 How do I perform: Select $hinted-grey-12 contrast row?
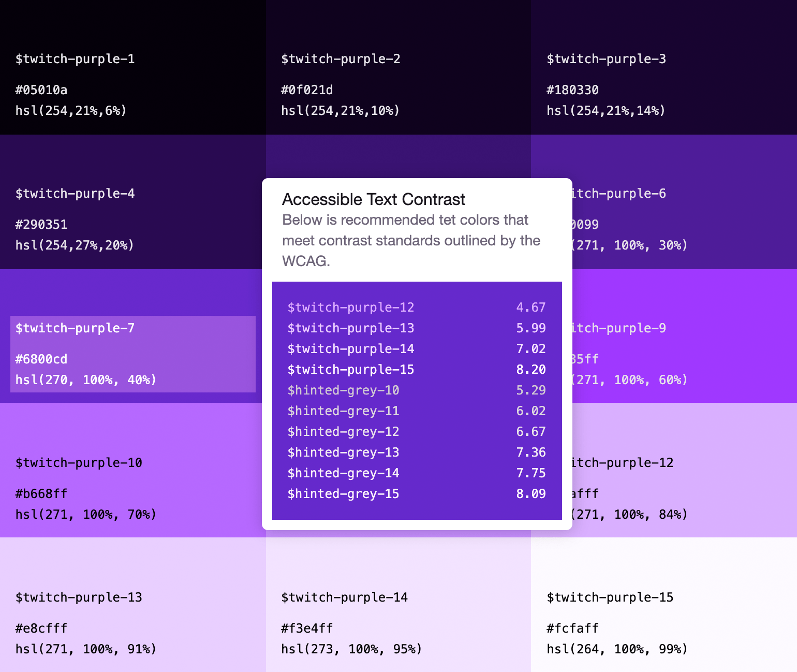tap(417, 432)
